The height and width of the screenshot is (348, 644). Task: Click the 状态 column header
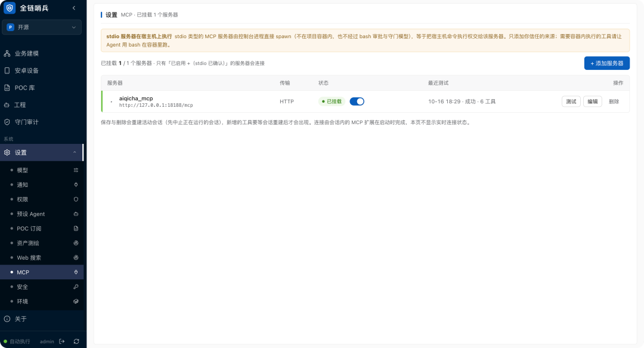pyautogui.click(x=323, y=83)
